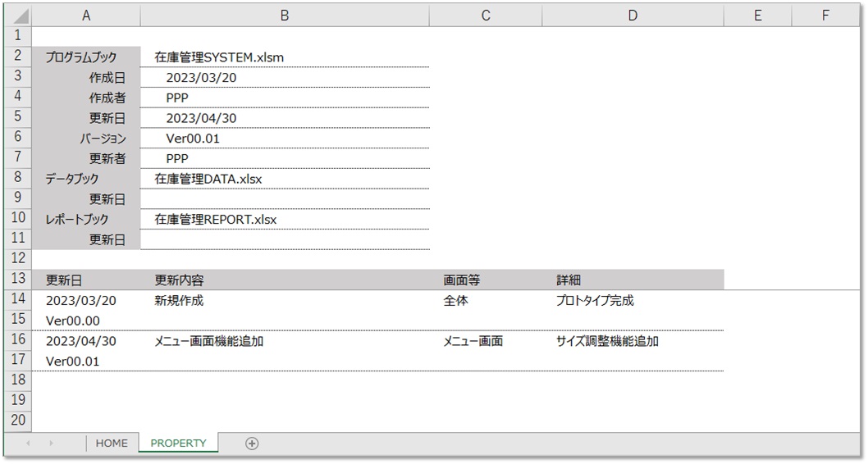The width and height of the screenshot is (868, 464).
Task: Click the 作成者 label cell
Action: pyautogui.click(x=86, y=98)
